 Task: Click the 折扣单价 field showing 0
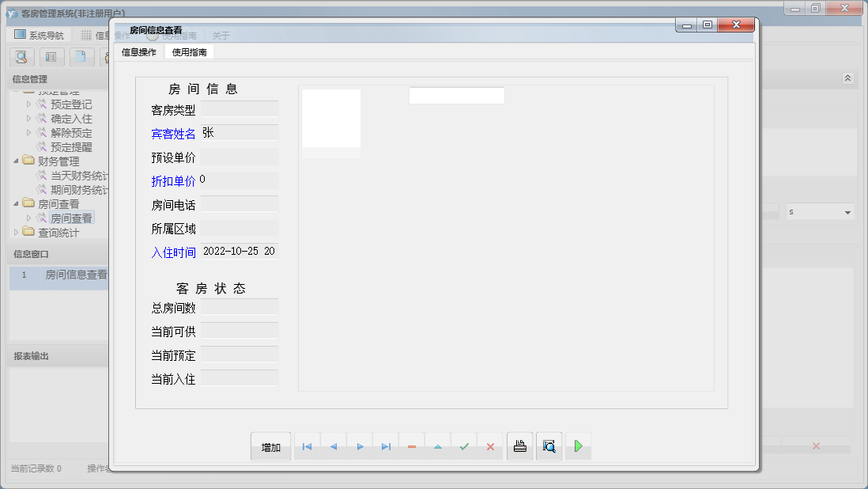(x=240, y=180)
